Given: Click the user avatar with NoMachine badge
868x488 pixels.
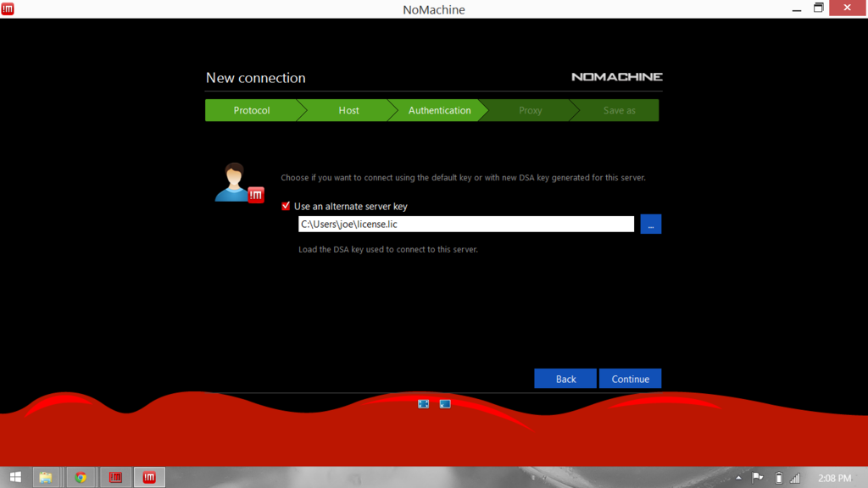Looking at the screenshot, I should (x=239, y=183).
